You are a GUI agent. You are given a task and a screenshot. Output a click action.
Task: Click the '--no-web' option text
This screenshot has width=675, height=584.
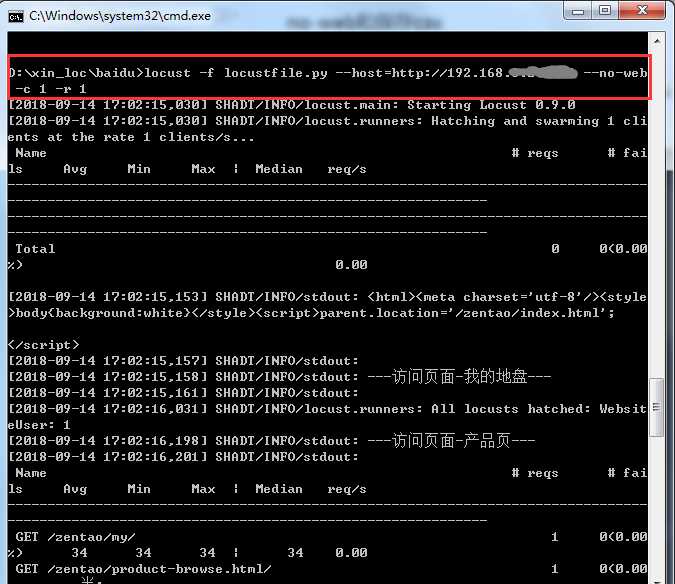coord(616,73)
